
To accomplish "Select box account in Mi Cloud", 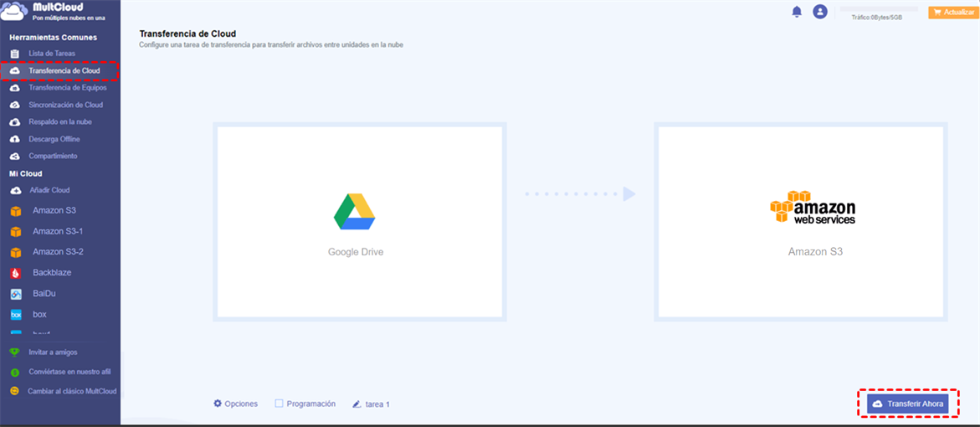I will 39,314.
